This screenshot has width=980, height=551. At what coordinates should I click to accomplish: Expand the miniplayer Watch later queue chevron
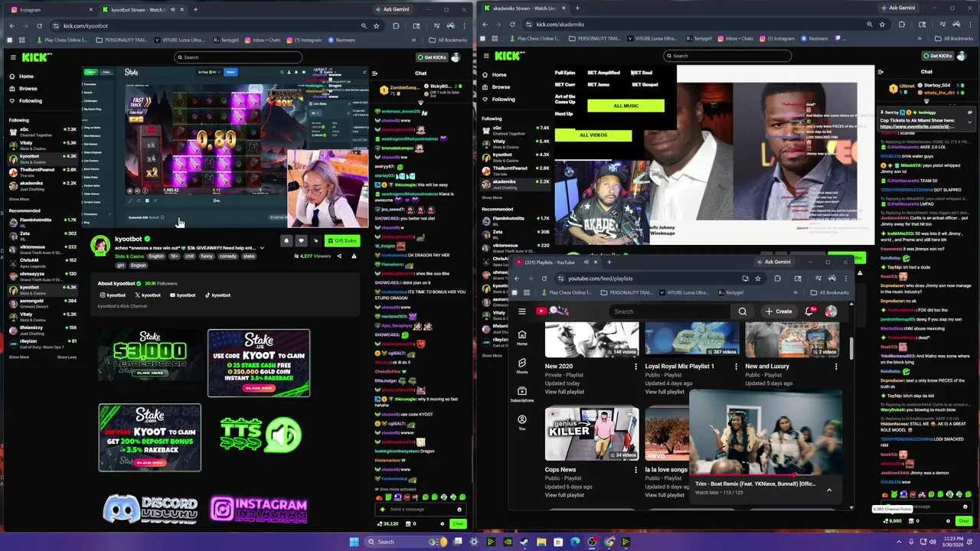pyautogui.click(x=829, y=490)
